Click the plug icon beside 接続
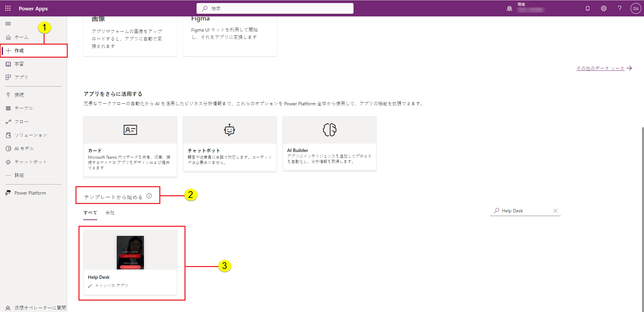The width and height of the screenshot is (644, 312). [x=8, y=95]
